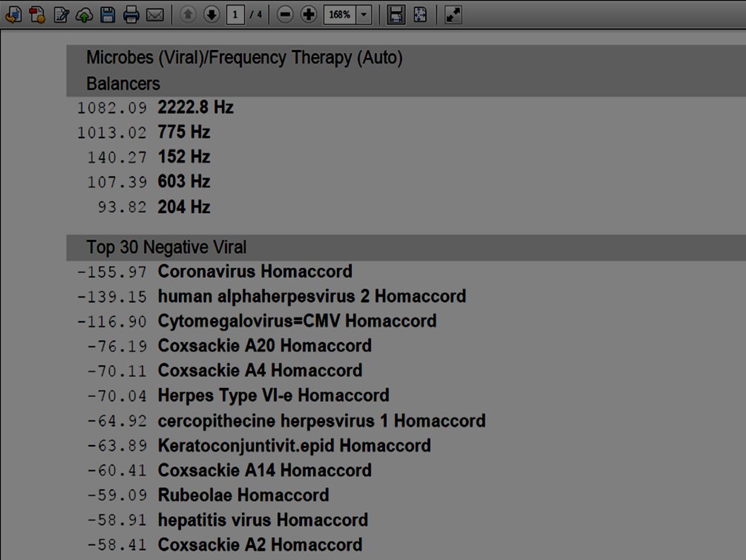The image size is (746, 560).
Task: Click human alphaherpesvirus 2 Homaccord
Action: 312,296
